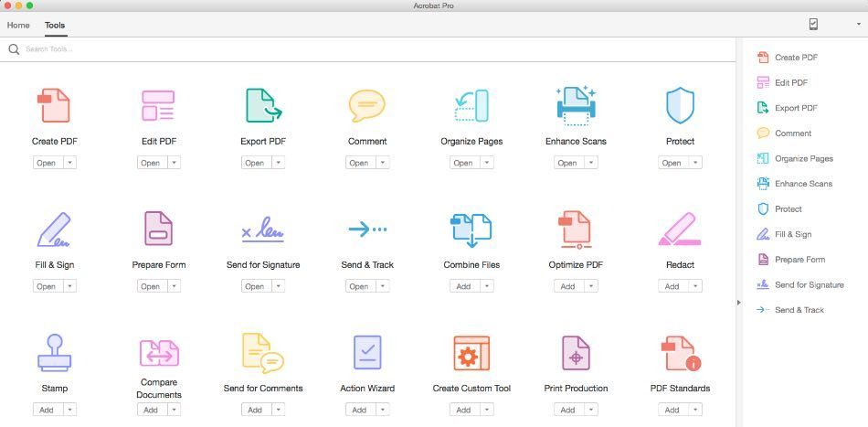Click the Action Wizard icon

tap(367, 352)
